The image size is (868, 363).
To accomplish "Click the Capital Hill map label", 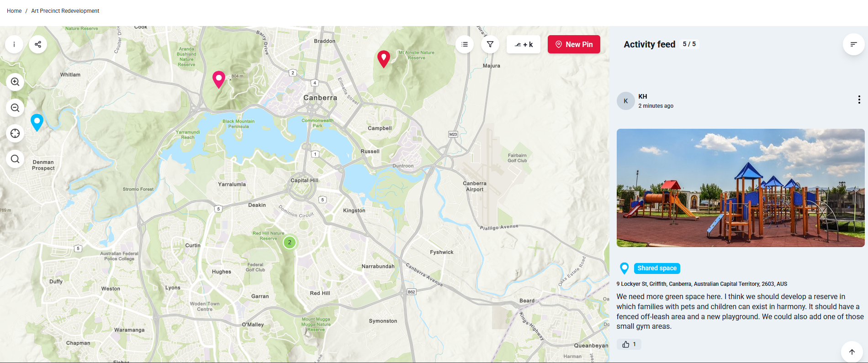I will (305, 180).
